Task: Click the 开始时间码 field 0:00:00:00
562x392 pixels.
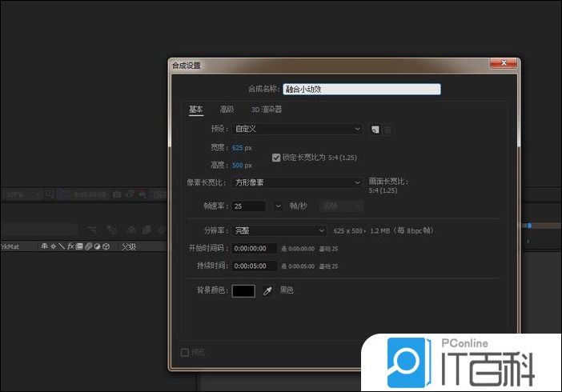Action: coord(254,248)
